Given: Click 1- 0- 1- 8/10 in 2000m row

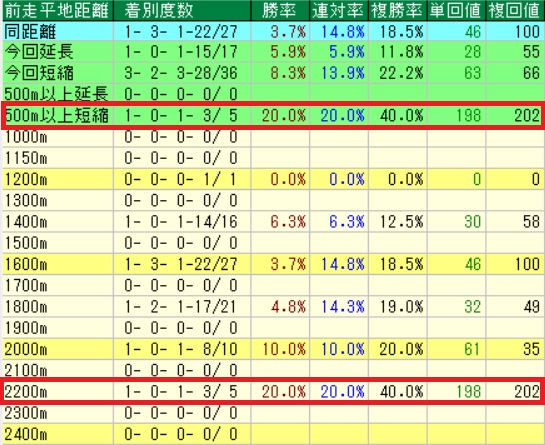Looking at the screenshot, I should pos(181,349).
